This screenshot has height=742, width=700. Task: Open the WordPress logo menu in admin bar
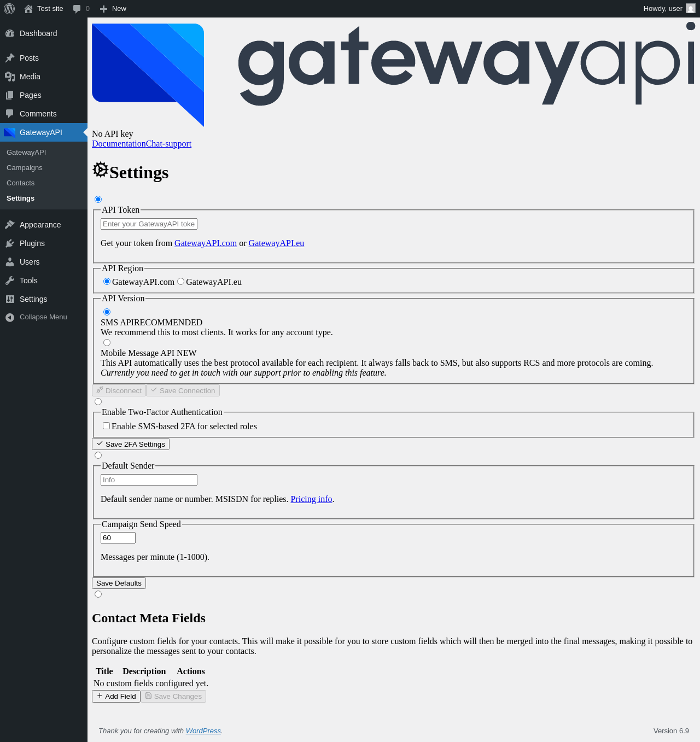(9, 9)
